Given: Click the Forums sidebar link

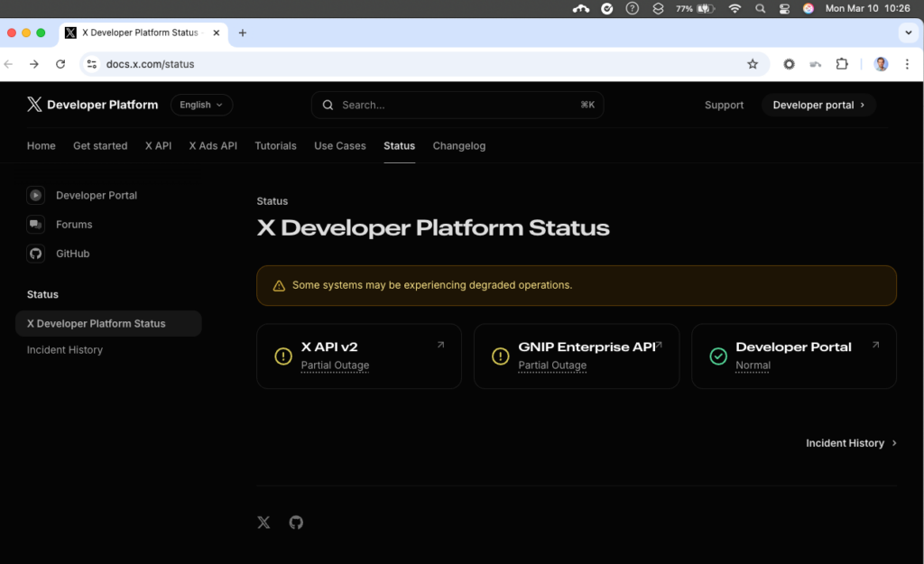Looking at the screenshot, I should pos(74,225).
